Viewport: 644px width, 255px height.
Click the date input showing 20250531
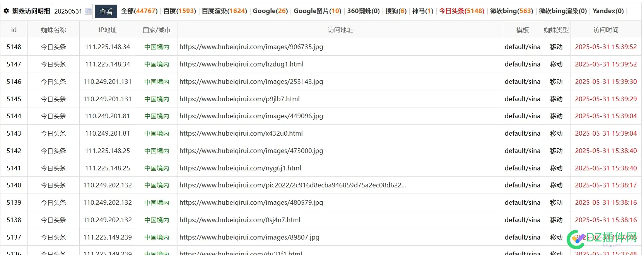click(x=68, y=12)
